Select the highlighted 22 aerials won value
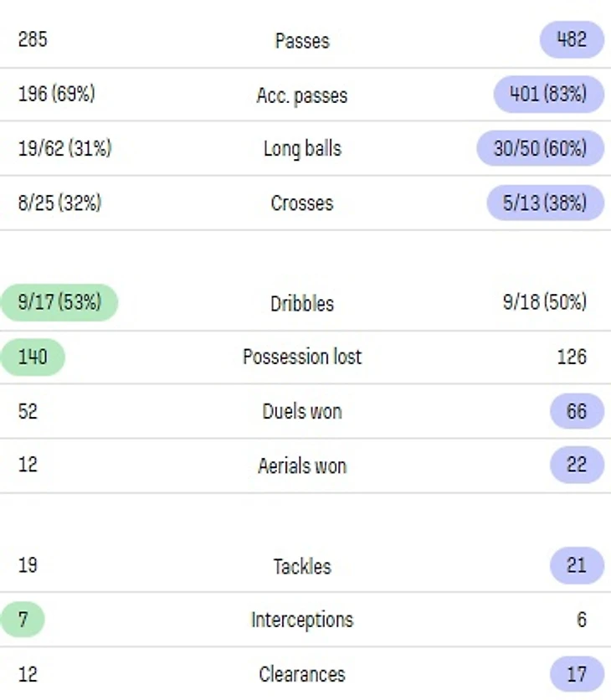The height and width of the screenshot is (700, 611). point(577,465)
